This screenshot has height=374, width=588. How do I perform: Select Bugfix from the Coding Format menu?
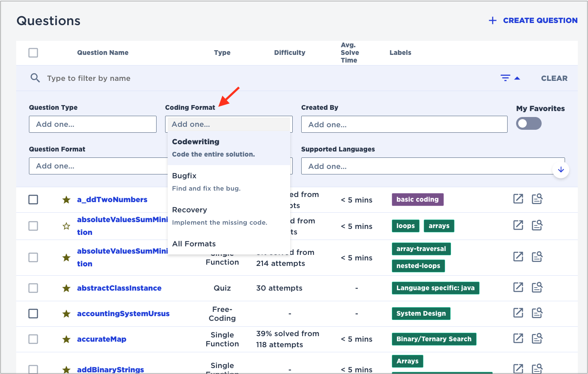[184, 175]
